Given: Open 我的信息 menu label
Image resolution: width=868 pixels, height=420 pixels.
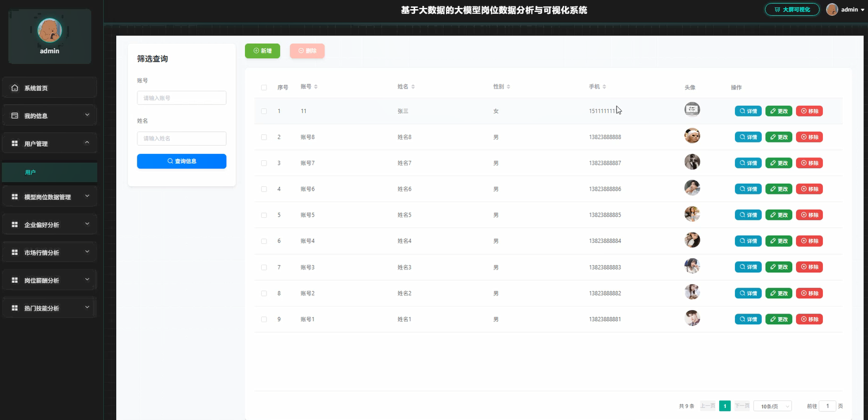Looking at the screenshot, I should click(36, 116).
